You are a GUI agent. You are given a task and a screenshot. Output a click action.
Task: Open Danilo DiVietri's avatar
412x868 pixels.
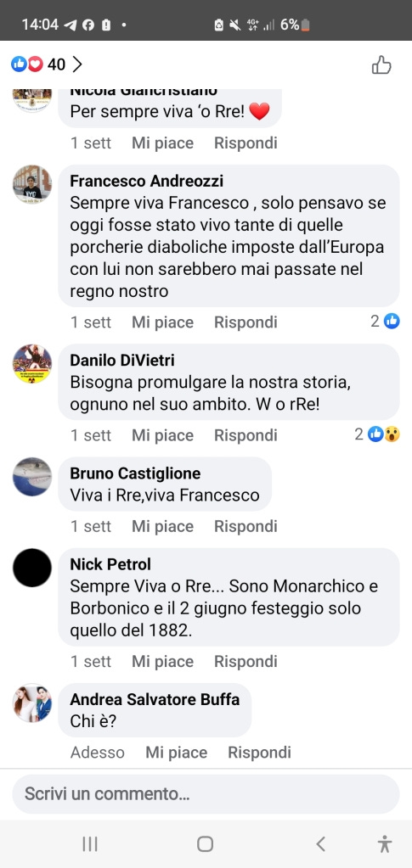(x=32, y=364)
